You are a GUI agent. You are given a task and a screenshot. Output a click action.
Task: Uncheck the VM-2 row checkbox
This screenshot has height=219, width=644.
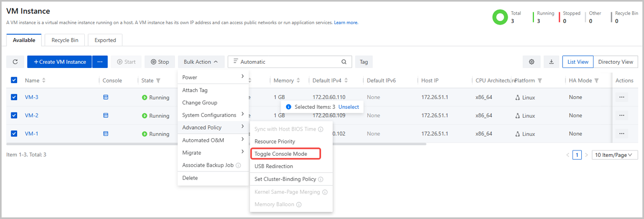click(14, 115)
